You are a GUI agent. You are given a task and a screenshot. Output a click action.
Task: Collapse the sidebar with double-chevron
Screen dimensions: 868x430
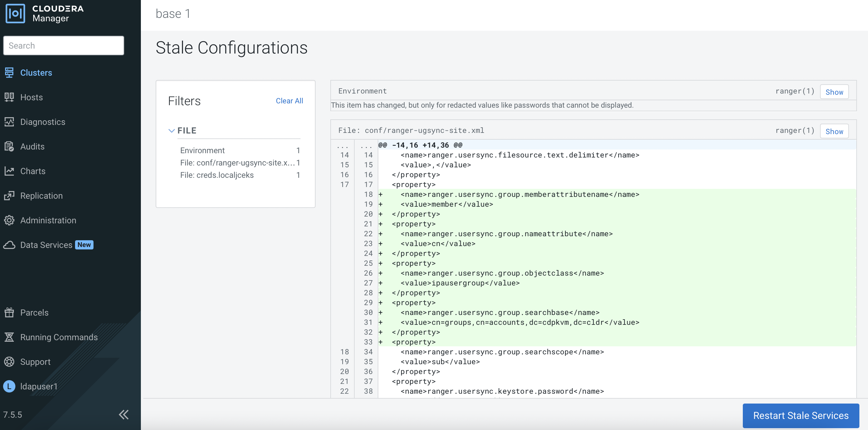pos(124,415)
